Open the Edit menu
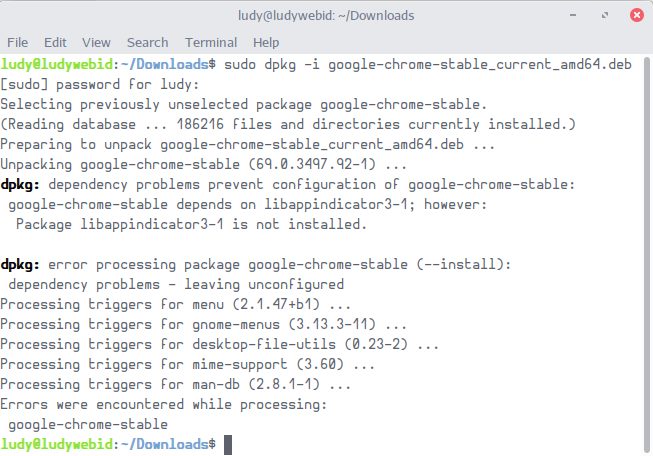 tap(55, 43)
